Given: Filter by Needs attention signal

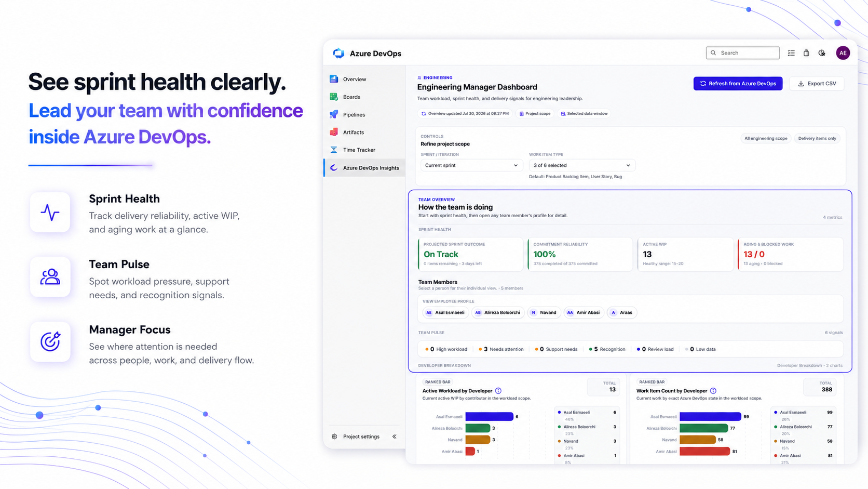Looking at the screenshot, I should (501, 349).
